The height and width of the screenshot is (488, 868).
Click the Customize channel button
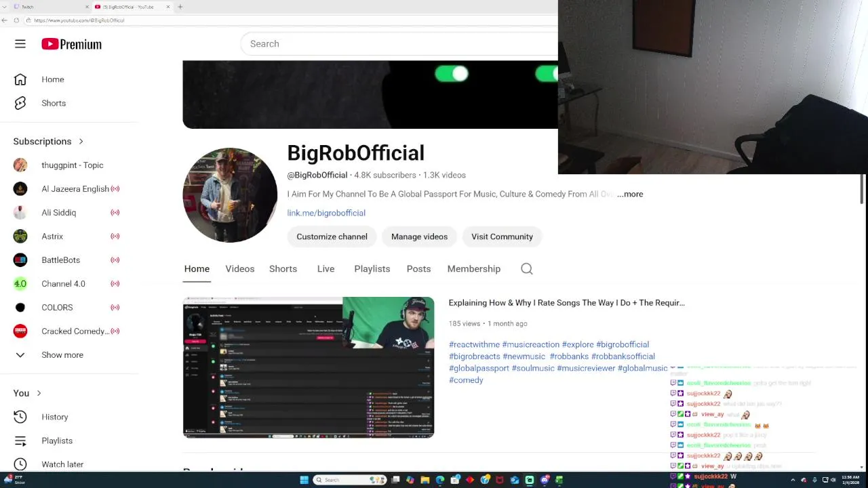[332, 237]
